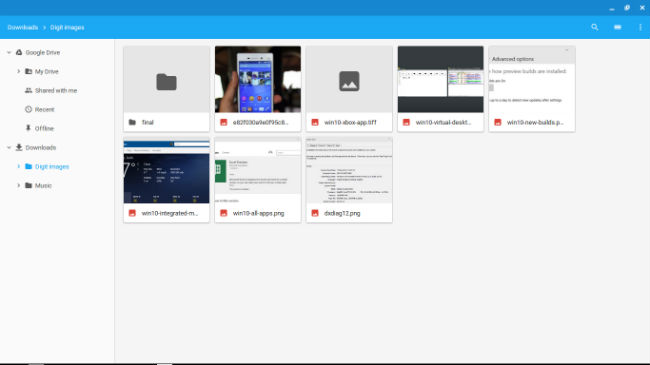Click image type icon beside win10-xbox-app.tiff
This screenshot has height=365, width=650.
tap(315, 122)
